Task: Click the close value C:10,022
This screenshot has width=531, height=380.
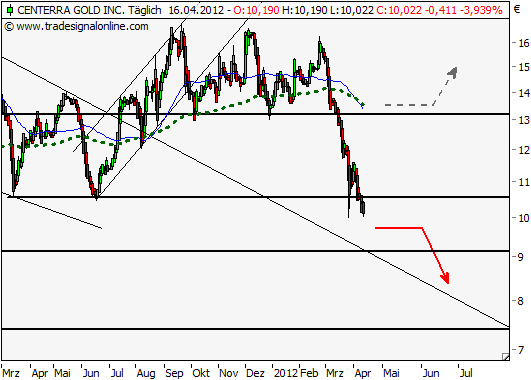Action: (x=399, y=10)
